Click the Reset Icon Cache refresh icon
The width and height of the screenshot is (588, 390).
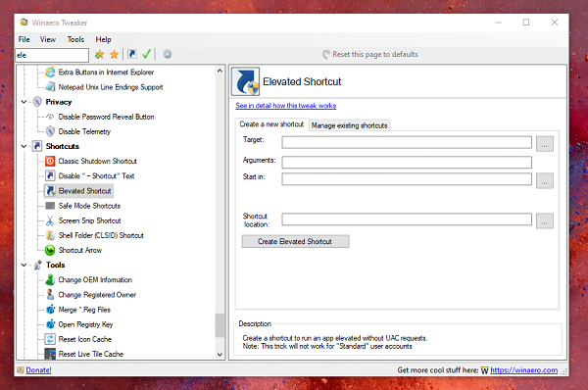click(50, 339)
